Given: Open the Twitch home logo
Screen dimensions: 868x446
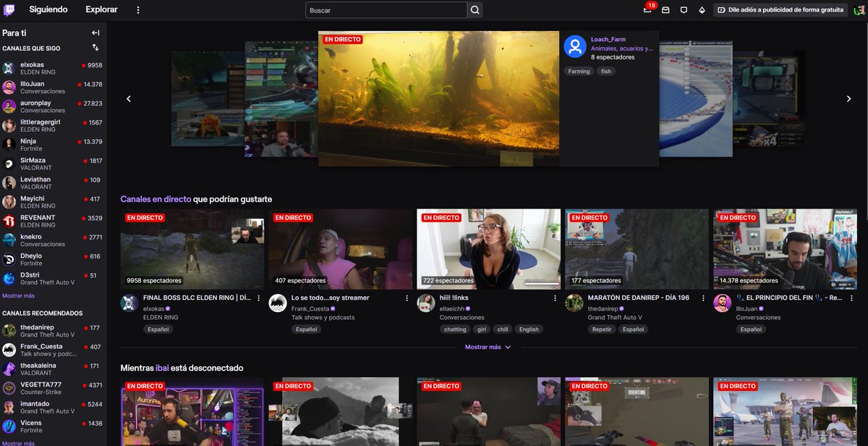Looking at the screenshot, I should pos(9,9).
